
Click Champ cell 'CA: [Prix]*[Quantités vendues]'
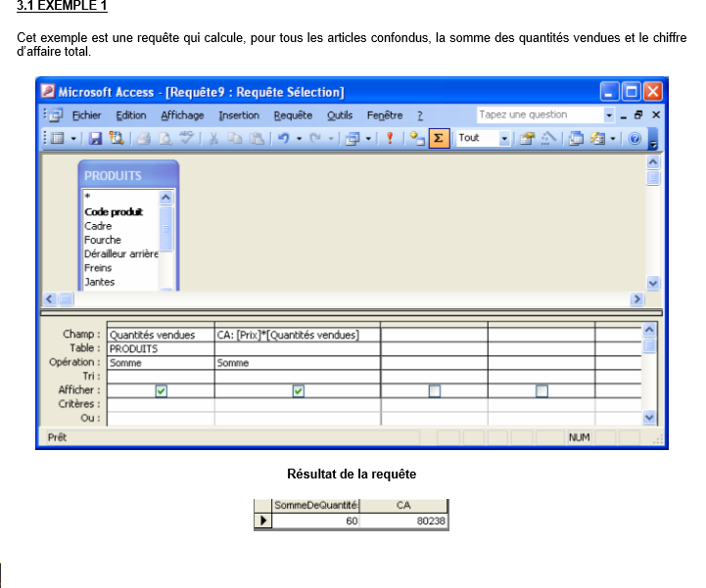[x=298, y=335]
